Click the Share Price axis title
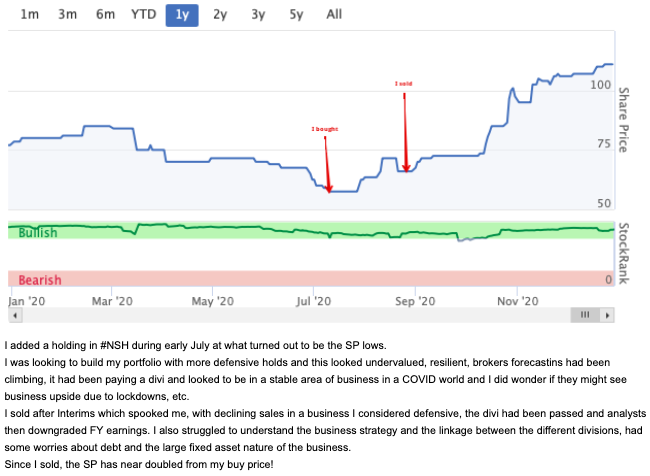650x476 pixels. [x=624, y=120]
